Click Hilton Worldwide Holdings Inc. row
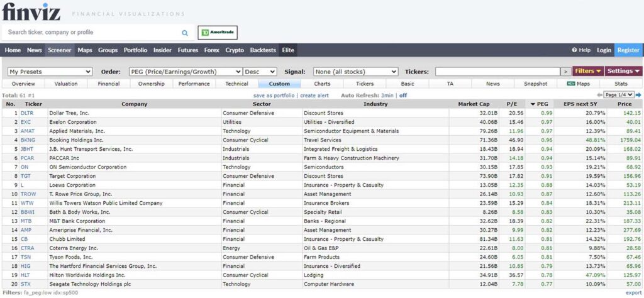The width and height of the screenshot is (644, 298). coord(322,275)
